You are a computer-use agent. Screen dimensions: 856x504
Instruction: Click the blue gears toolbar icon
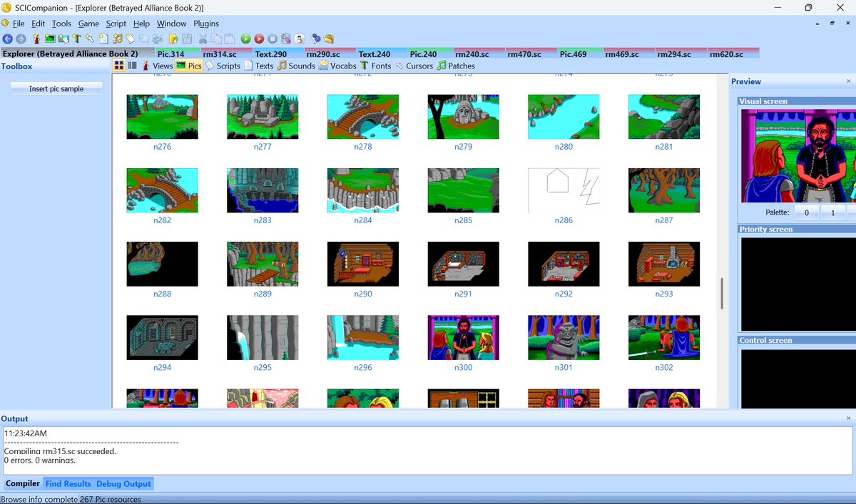click(316, 38)
